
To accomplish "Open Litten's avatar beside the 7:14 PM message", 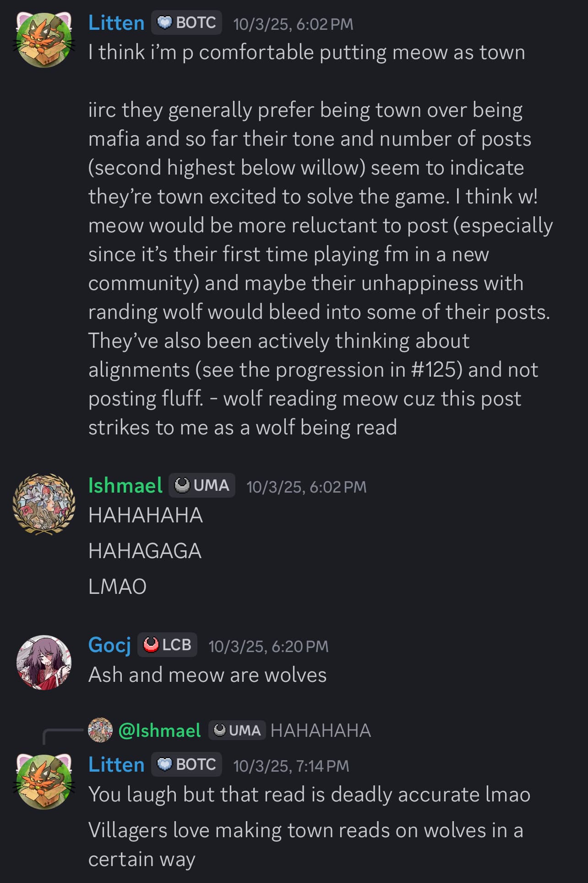I will pos(44,781).
